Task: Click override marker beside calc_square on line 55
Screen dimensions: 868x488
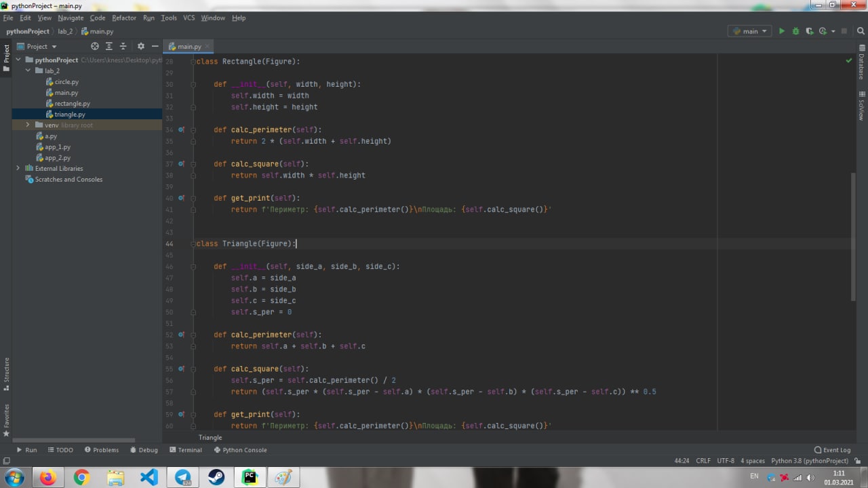Action: (x=181, y=369)
